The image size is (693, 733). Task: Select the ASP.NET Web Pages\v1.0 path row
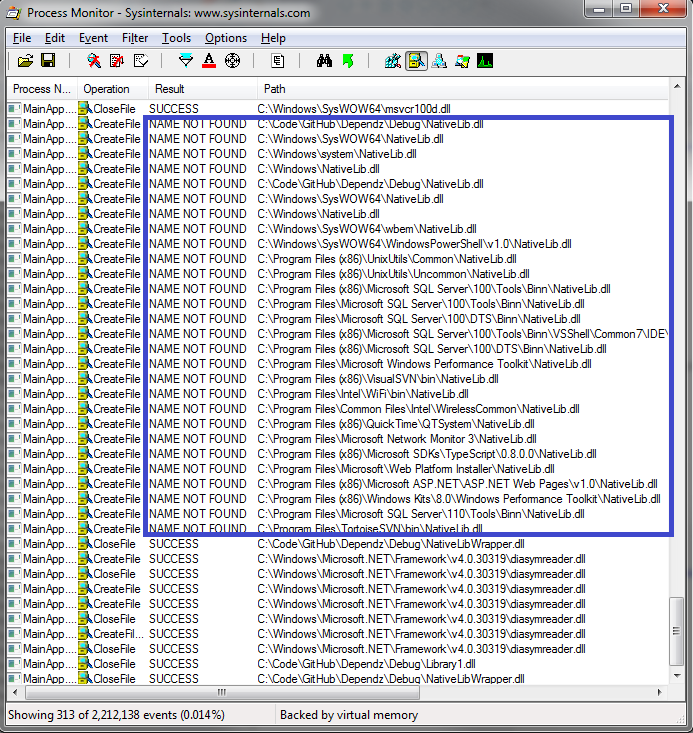coord(337,483)
